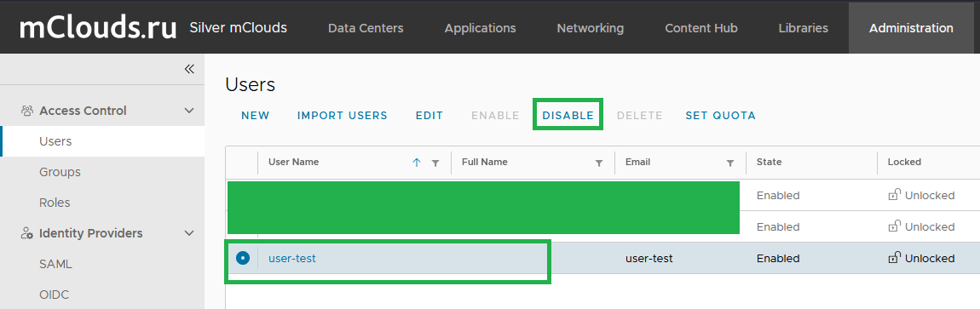Collapse the Identity Providers section chevron
Image resolution: width=980 pixels, height=309 pixels.
coord(189,233)
